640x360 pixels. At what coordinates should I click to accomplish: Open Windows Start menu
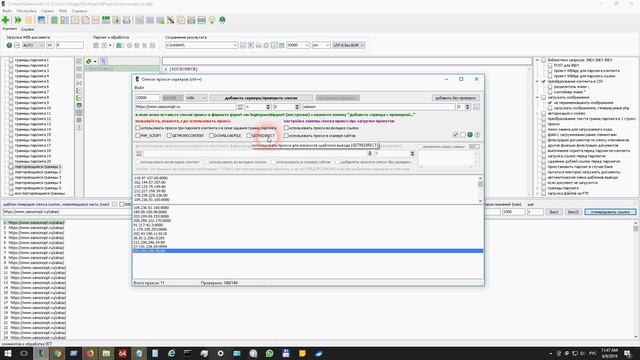7,353
